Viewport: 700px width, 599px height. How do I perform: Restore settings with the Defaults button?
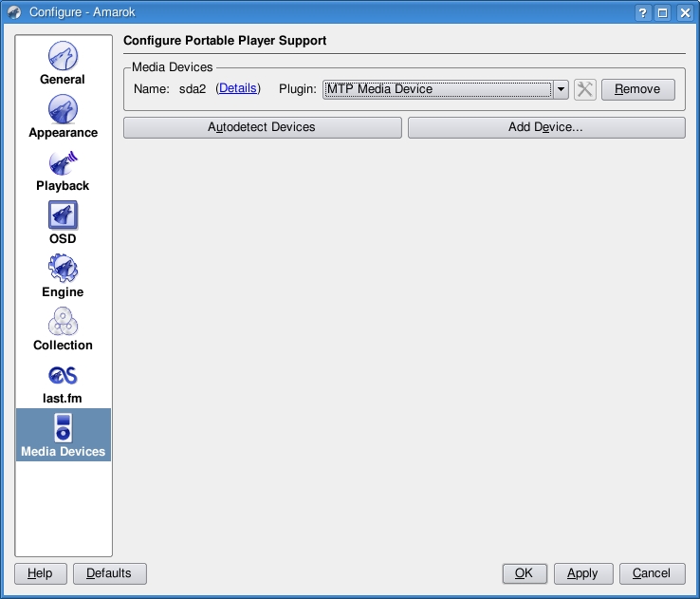coord(109,573)
